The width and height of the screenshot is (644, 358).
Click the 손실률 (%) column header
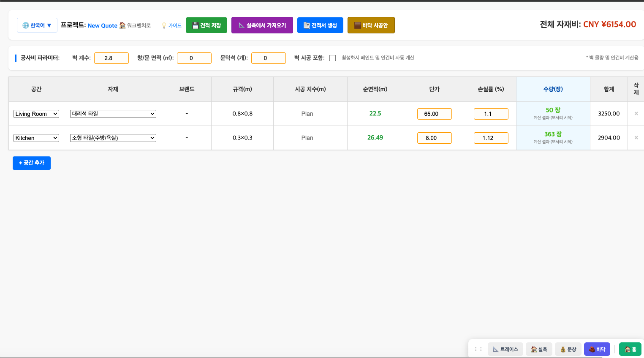[491, 89]
